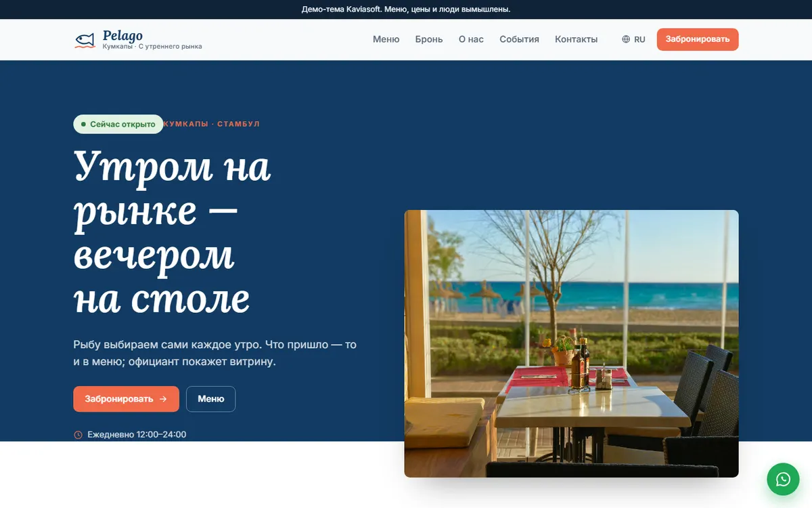The width and height of the screenshot is (812, 508).
Task: Click the clock icon beside opening hours
Action: [78, 435]
